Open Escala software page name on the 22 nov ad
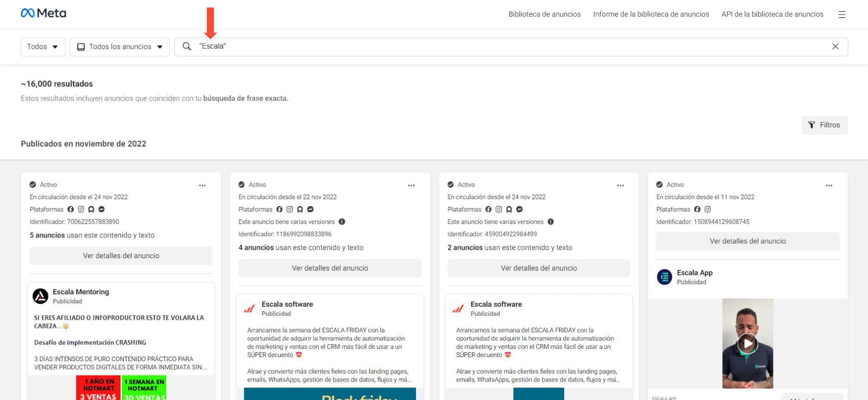Viewport: 868px width, 400px height. click(x=287, y=304)
